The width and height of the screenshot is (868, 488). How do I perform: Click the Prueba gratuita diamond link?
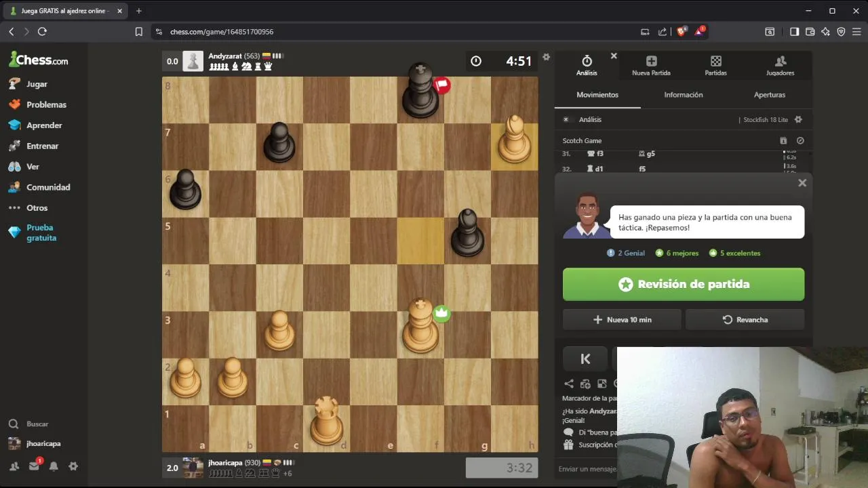pyautogui.click(x=33, y=232)
